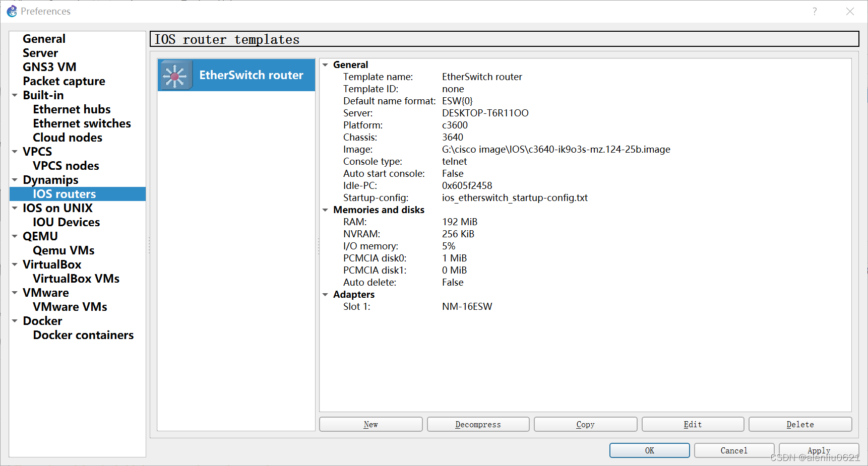Click the Decompress button
868x466 pixels.
(x=478, y=424)
